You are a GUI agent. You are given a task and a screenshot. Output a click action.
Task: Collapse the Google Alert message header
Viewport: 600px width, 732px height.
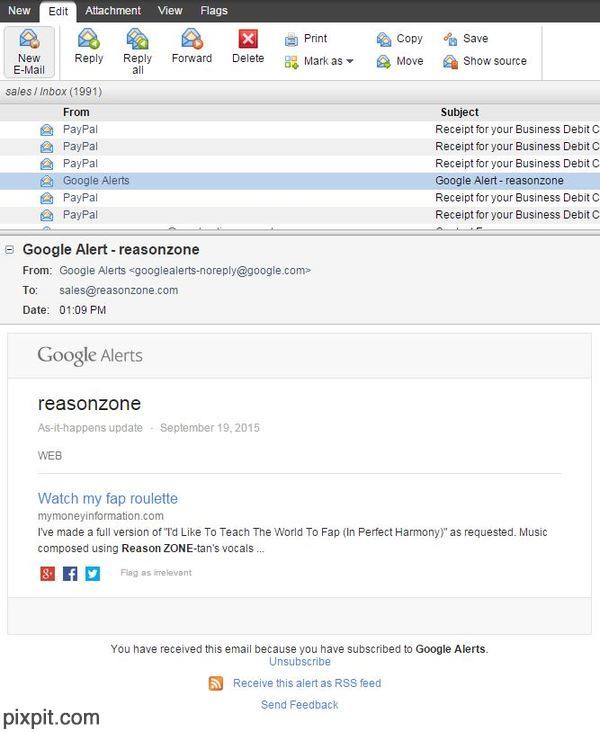point(9,249)
